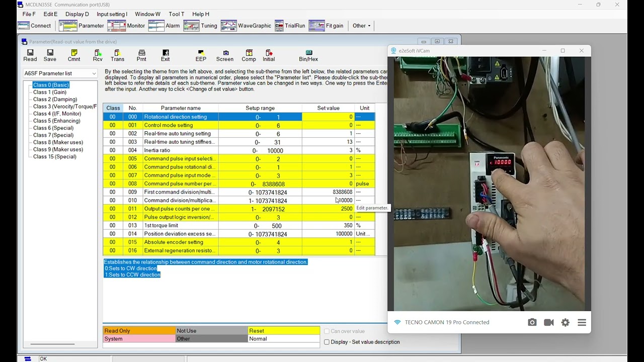
Task: Select the Control mode setting row
Action: 238,125
